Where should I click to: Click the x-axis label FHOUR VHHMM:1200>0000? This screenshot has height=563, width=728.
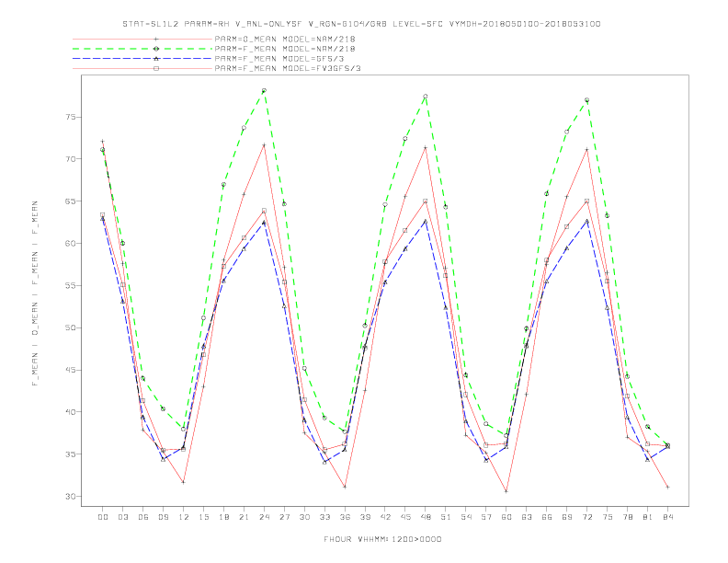pyautogui.click(x=382, y=539)
